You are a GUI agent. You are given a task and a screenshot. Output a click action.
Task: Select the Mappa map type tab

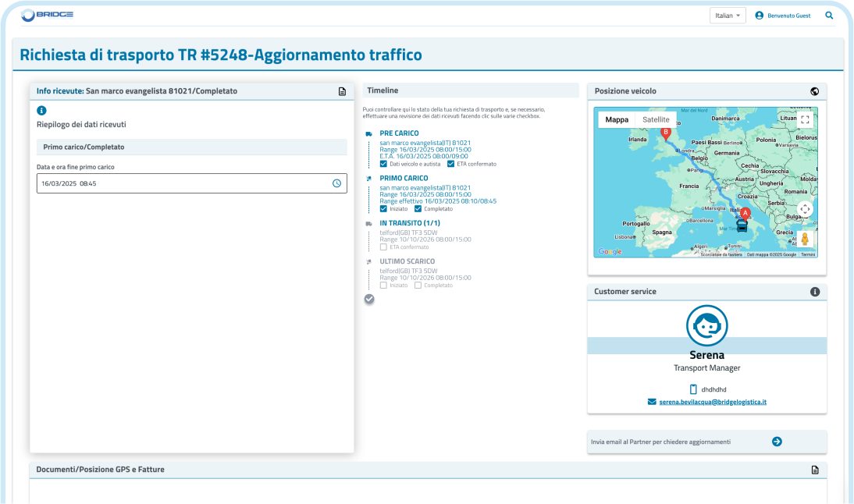(x=617, y=119)
